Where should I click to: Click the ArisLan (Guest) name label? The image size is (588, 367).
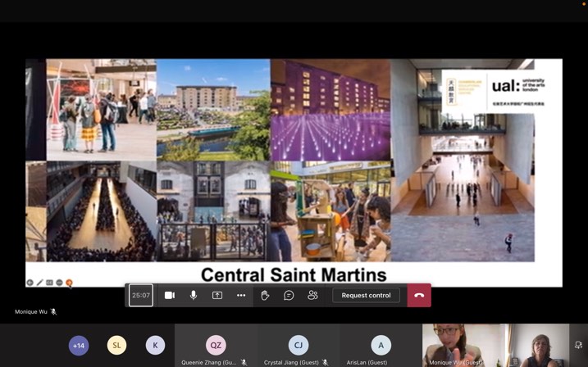[x=367, y=363]
